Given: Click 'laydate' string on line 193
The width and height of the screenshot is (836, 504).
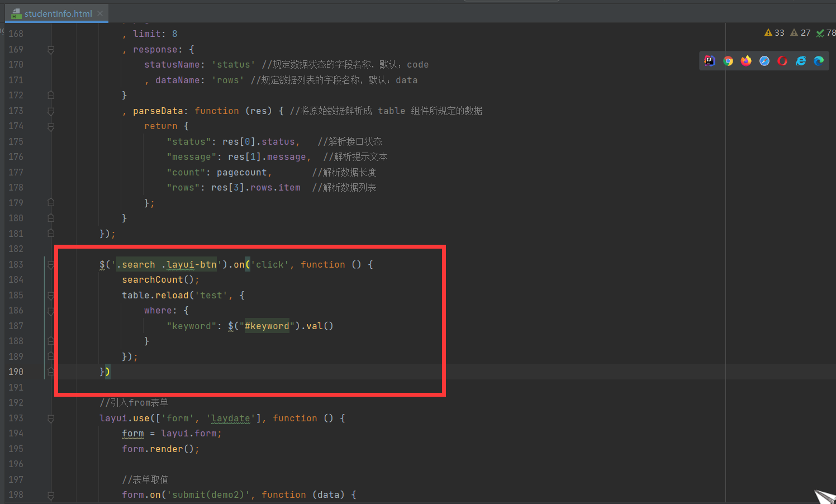Looking at the screenshot, I should pos(231,419).
